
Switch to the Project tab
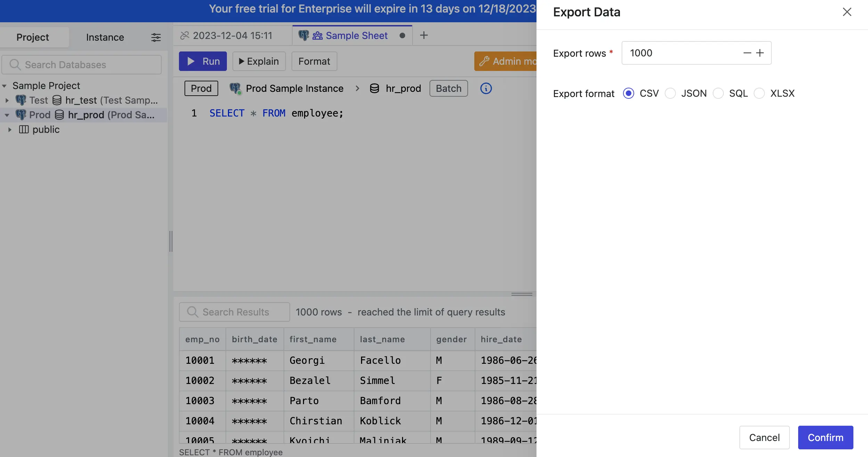(x=33, y=37)
